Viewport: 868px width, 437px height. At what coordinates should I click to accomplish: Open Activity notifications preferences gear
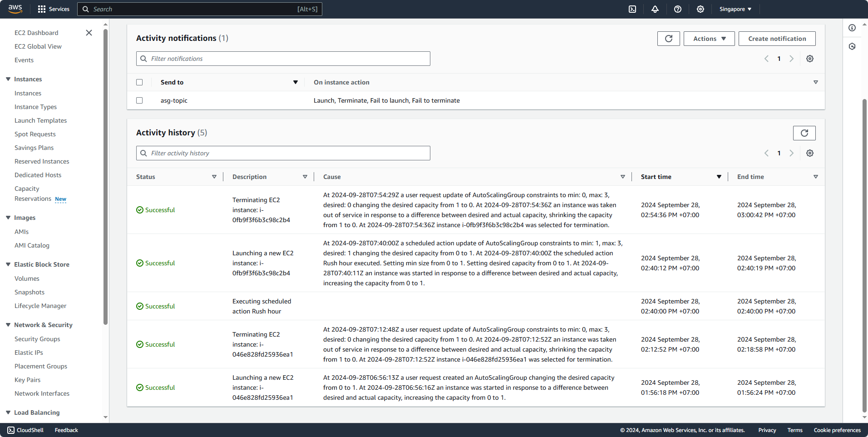[809, 58]
